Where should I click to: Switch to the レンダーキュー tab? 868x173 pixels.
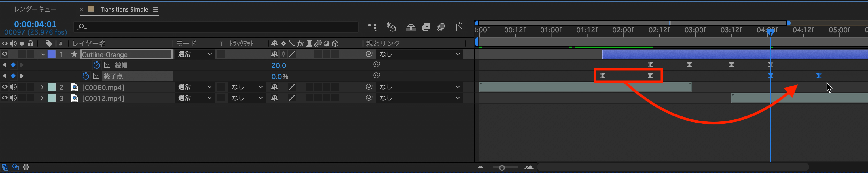click(35, 10)
